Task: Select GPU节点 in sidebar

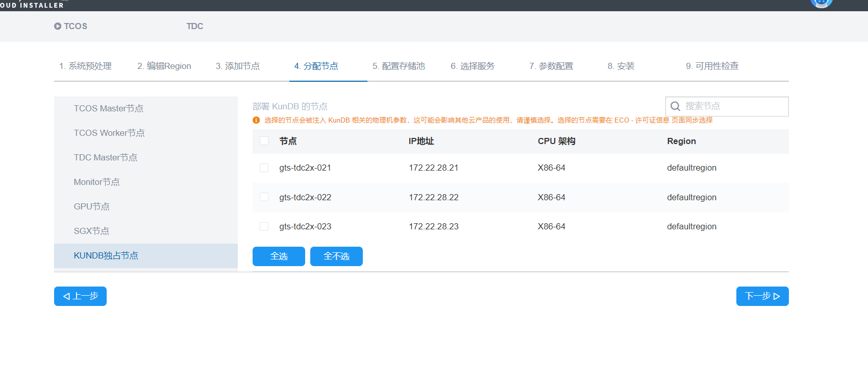Action: pos(146,207)
